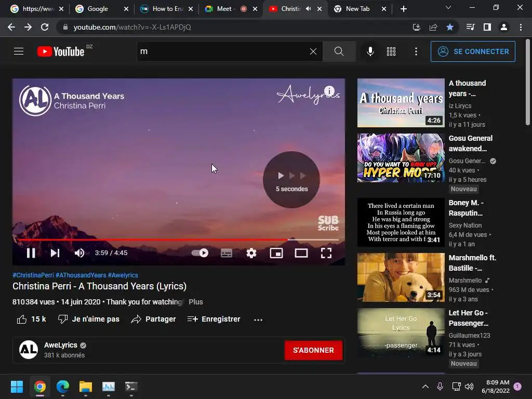Open Microsoft Edge from taskbar
The image size is (532, 399).
63,387
